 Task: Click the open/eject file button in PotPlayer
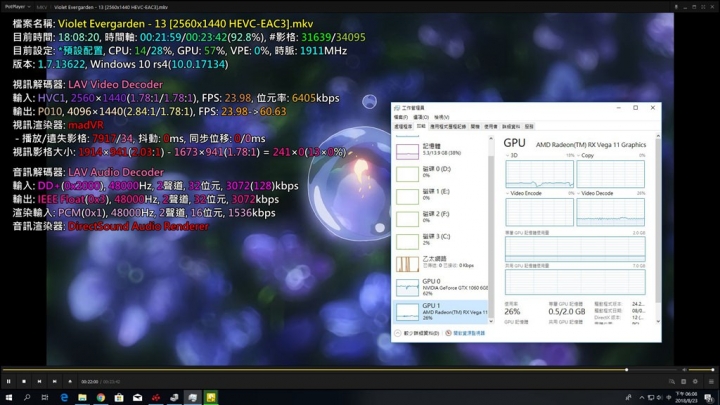point(70,381)
